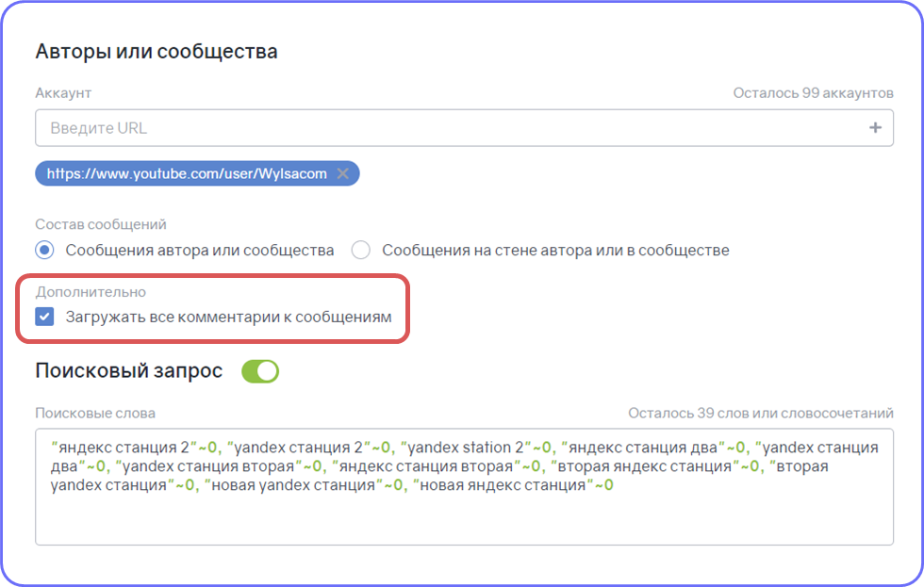Screen dimensions: 924x587
Task: Choose 'Сообщения на стене автора' radio option
Action: [x=360, y=251]
